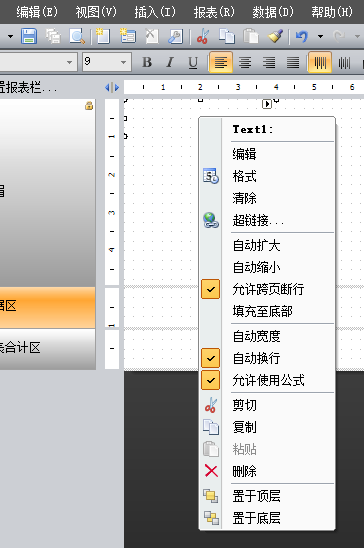This screenshot has height=548, width=364.
Task: Click the Copy icon in toolbar
Action: (x=227, y=36)
